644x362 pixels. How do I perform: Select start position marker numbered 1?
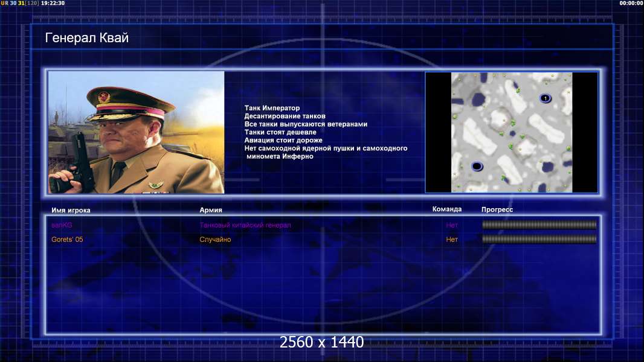click(545, 98)
